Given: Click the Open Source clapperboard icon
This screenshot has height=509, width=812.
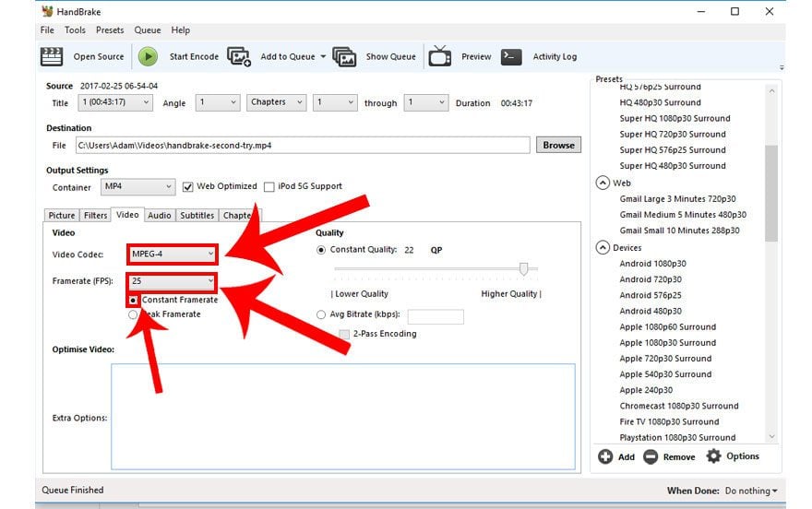Looking at the screenshot, I should [52, 56].
